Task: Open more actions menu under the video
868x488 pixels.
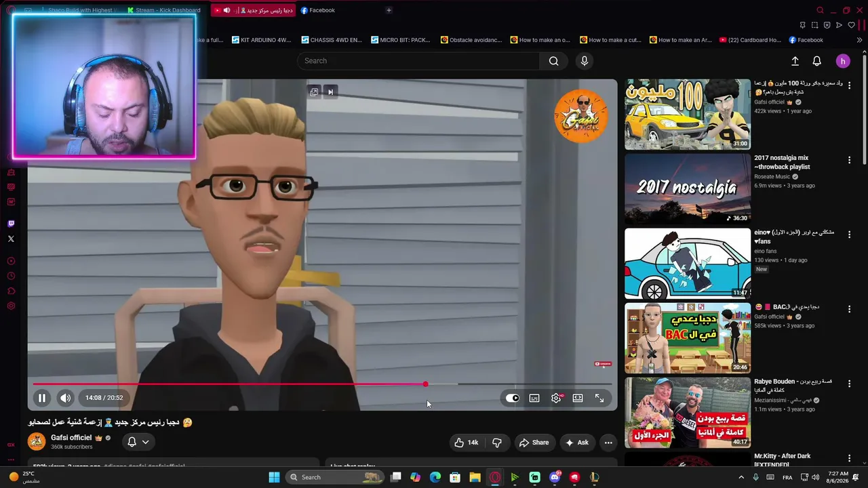Action: pos(608,443)
